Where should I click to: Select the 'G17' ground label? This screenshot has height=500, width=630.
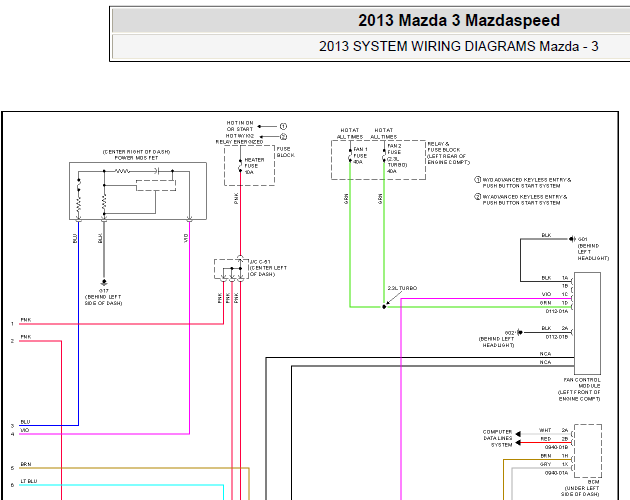tap(104, 291)
